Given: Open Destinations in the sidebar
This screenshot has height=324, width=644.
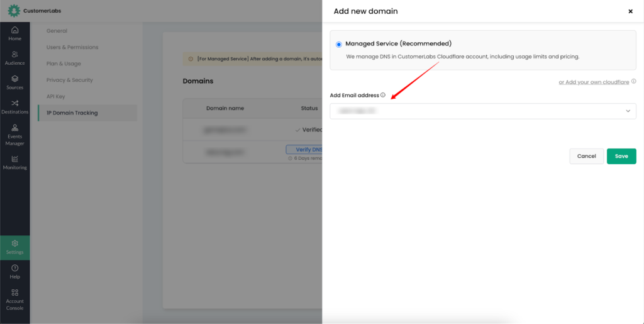Looking at the screenshot, I should point(15,107).
